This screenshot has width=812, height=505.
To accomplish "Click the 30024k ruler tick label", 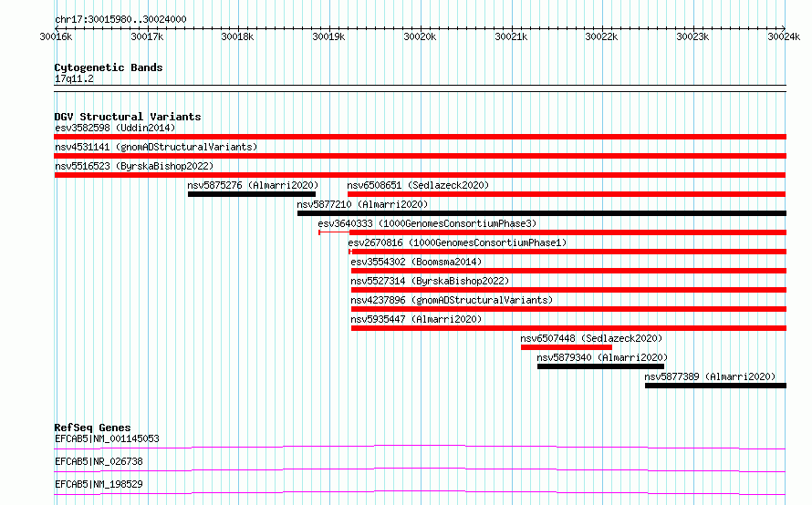I will pyautogui.click(x=784, y=36).
